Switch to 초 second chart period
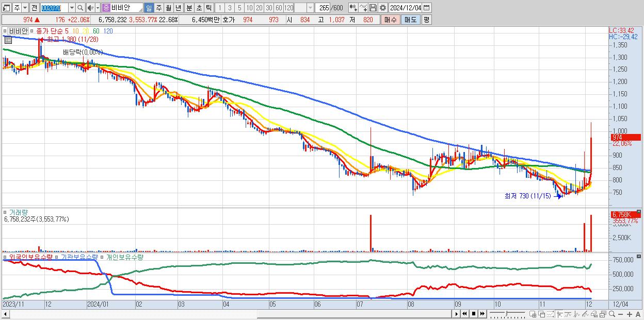Image resolution: width=644 pixels, height=320 pixels. [x=199, y=8]
